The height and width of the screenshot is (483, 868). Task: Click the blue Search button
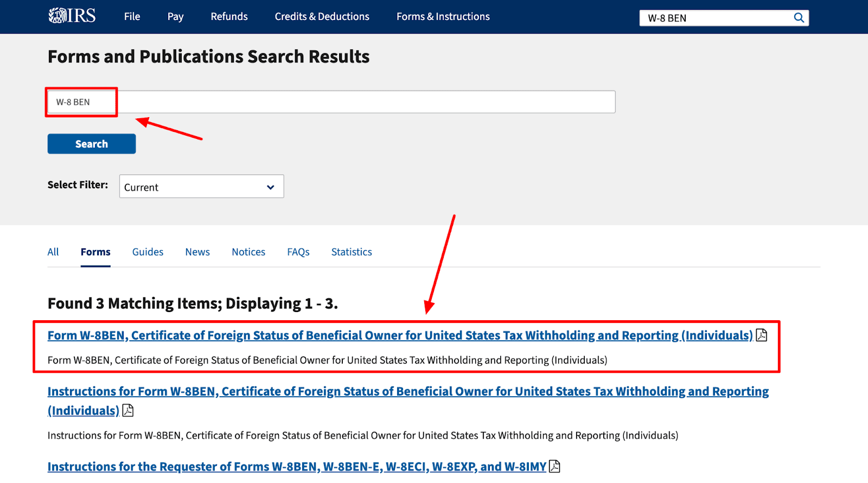[92, 144]
